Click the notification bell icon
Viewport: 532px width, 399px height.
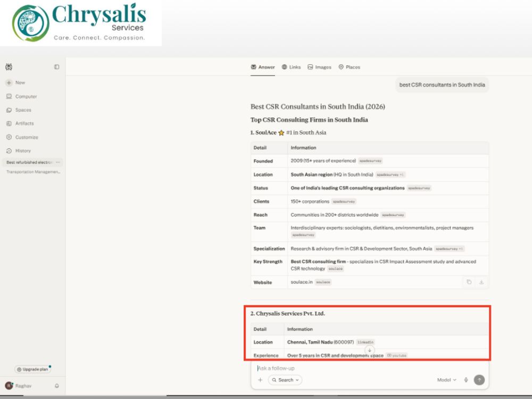[x=57, y=386]
